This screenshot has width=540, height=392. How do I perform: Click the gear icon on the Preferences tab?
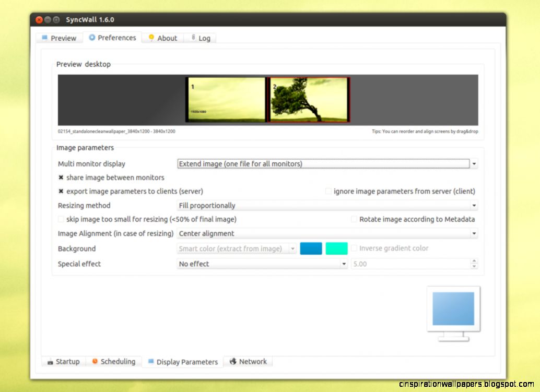pyautogui.click(x=92, y=38)
